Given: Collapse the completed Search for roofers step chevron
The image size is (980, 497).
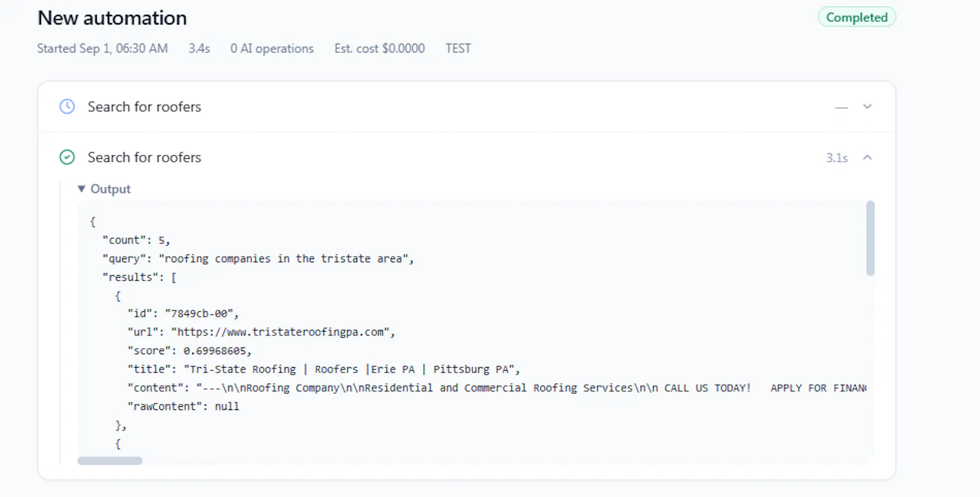Looking at the screenshot, I should [x=867, y=157].
